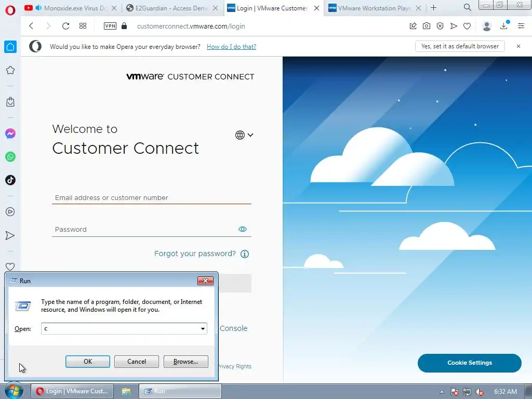The image size is (532, 399).
Task: Select Opera Login VMware taskbar button
Action: [x=72, y=391]
